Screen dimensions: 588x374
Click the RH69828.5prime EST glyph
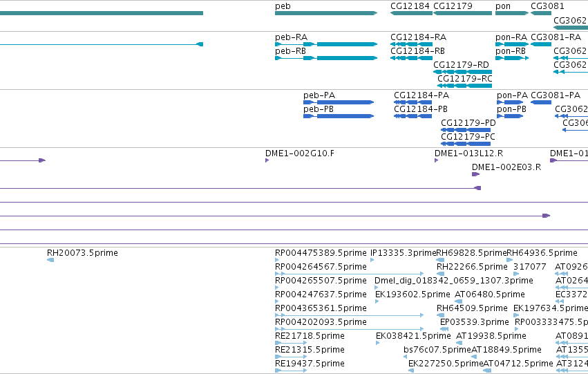(x=440, y=260)
